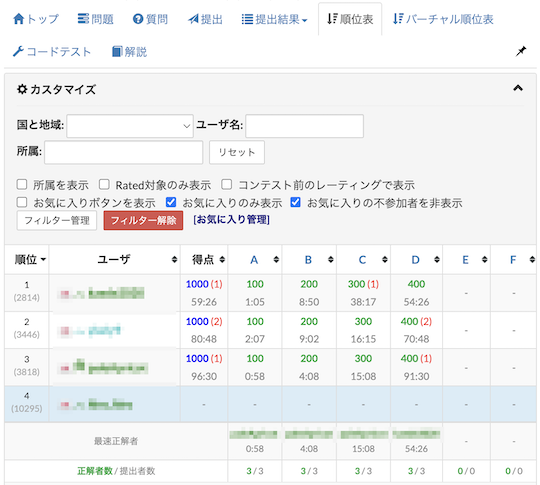Open problem D header link

pyautogui.click(x=415, y=260)
